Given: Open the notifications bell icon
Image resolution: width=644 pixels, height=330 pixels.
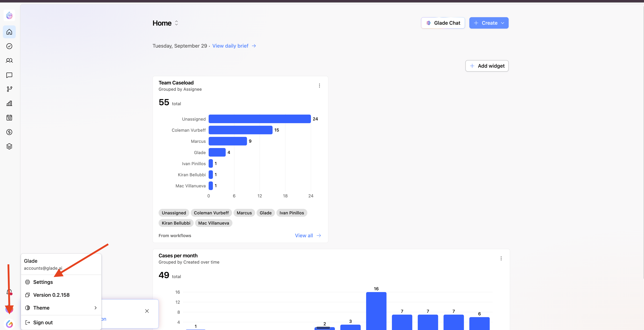Looking at the screenshot, I should coord(9,292).
